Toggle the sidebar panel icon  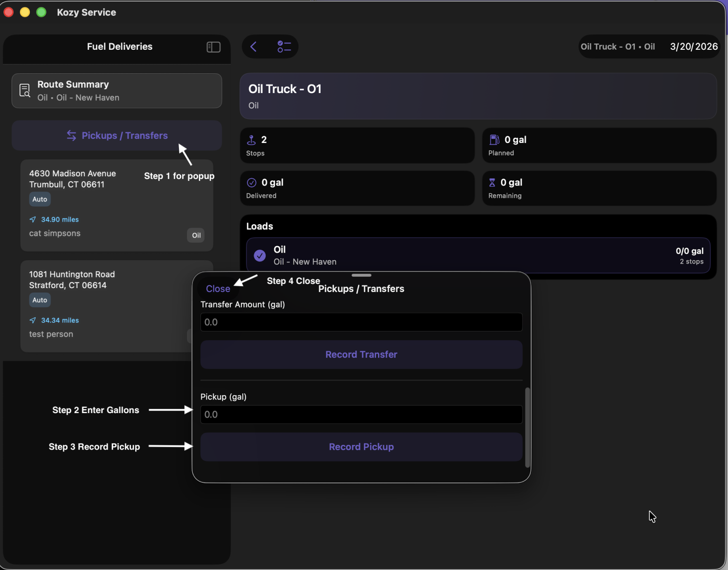click(x=213, y=47)
